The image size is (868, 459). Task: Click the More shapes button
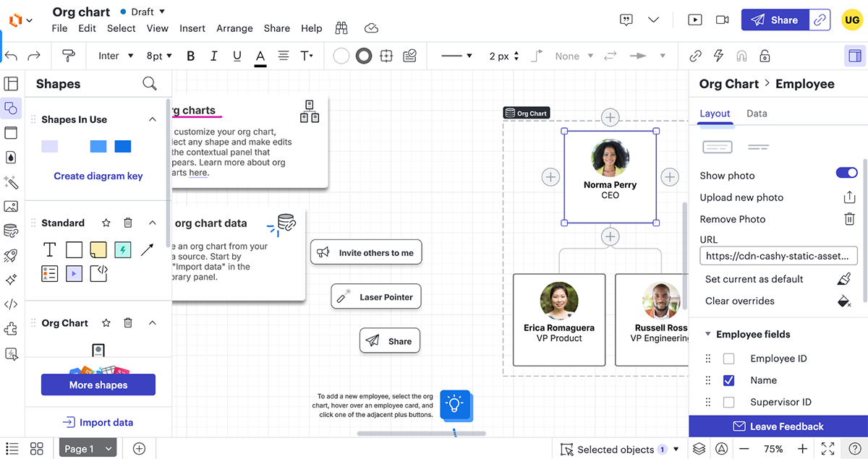[x=98, y=385]
